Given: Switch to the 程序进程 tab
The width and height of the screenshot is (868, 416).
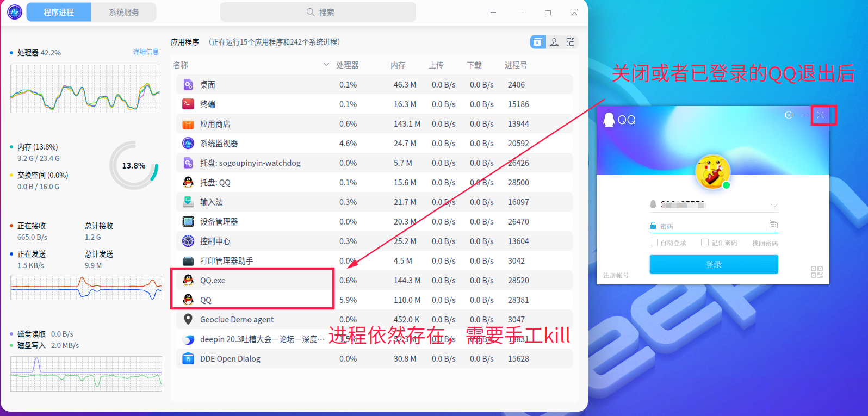Looking at the screenshot, I should pyautogui.click(x=59, y=12).
